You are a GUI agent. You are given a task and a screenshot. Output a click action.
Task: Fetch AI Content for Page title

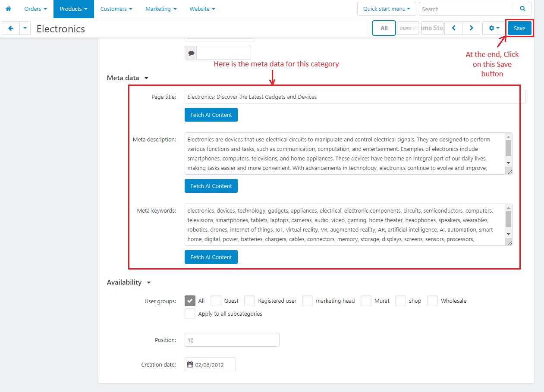coord(211,115)
